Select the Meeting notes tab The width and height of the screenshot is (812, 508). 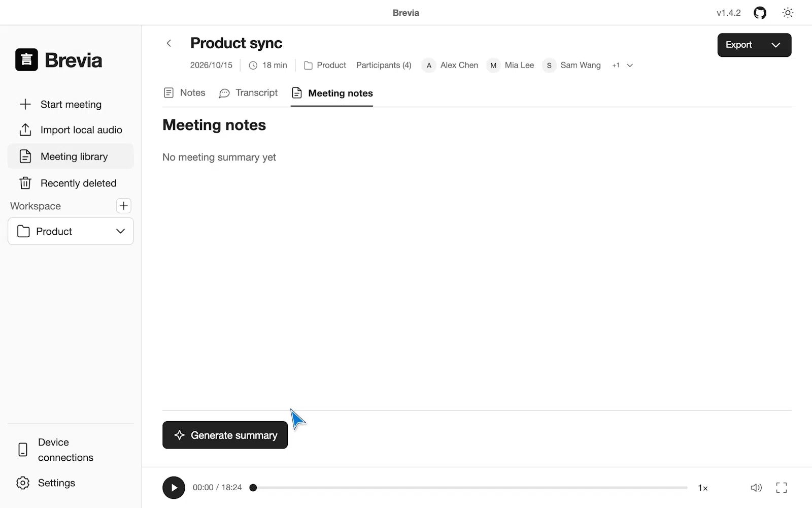(332, 93)
